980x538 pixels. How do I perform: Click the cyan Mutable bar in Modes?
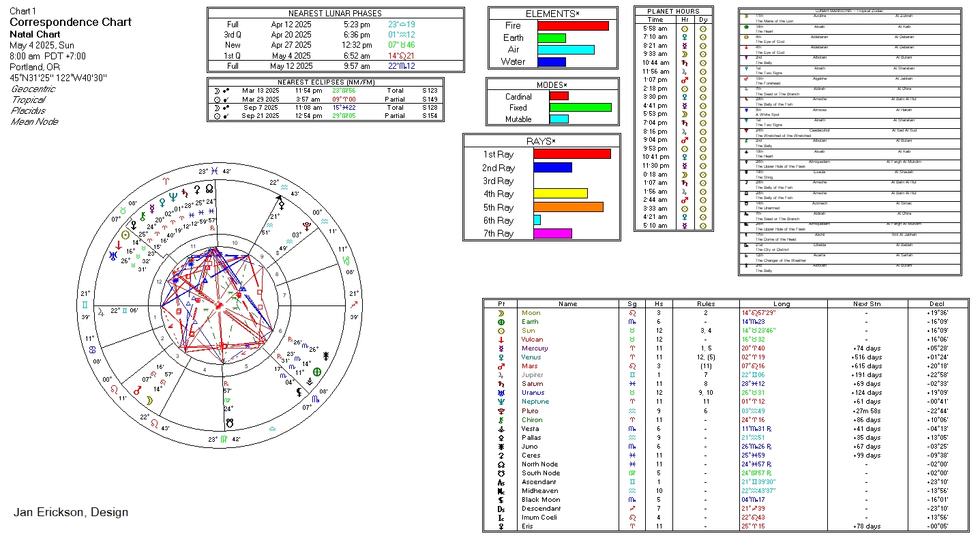[x=559, y=119]
